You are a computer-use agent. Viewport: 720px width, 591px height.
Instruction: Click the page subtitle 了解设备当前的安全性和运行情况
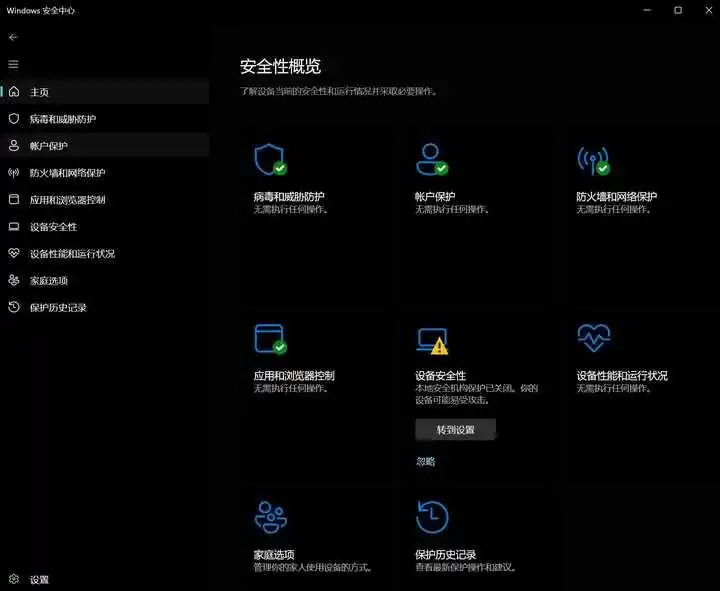[338, 91]
